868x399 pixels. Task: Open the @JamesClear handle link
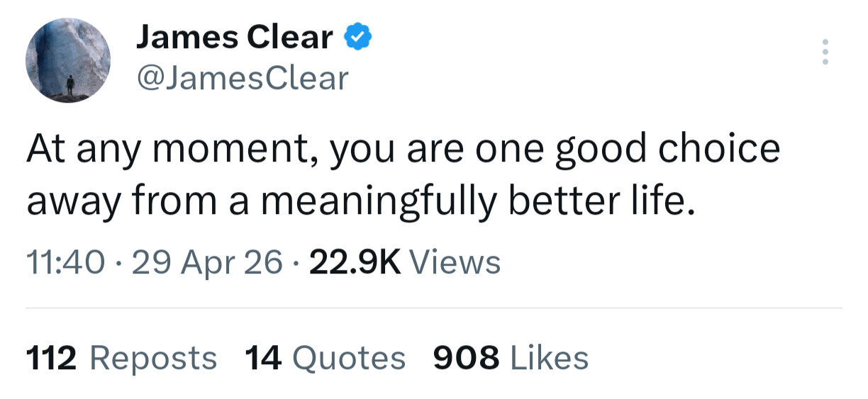[242, 79]
